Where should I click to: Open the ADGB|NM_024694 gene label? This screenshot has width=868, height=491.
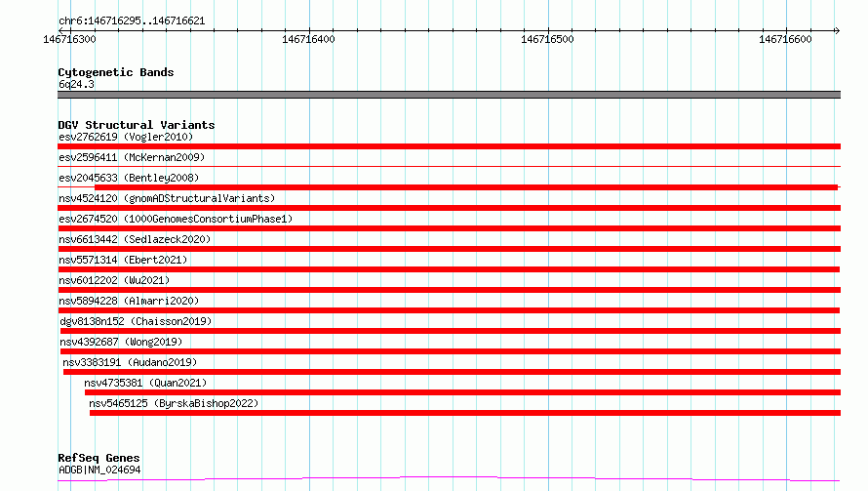tap(99, 470)
